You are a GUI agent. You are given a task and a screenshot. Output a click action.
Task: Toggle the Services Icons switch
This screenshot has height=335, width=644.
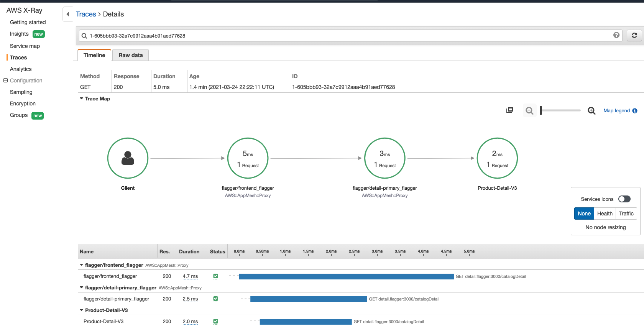624,199
